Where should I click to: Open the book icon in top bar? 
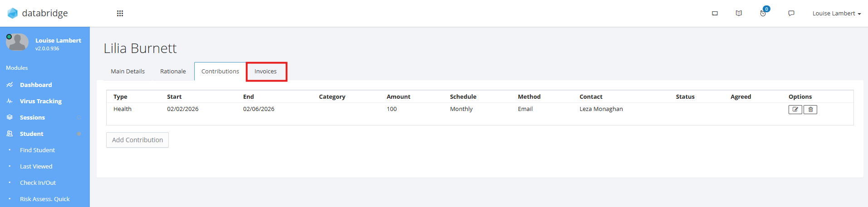pos(739,14)
